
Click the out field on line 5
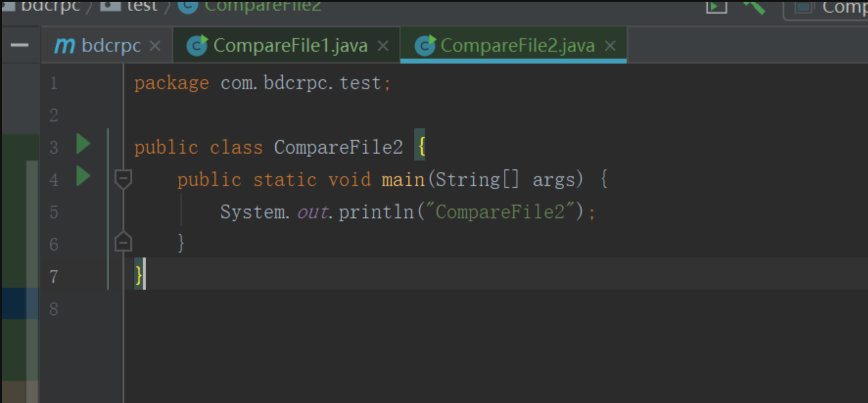(312, 213)
